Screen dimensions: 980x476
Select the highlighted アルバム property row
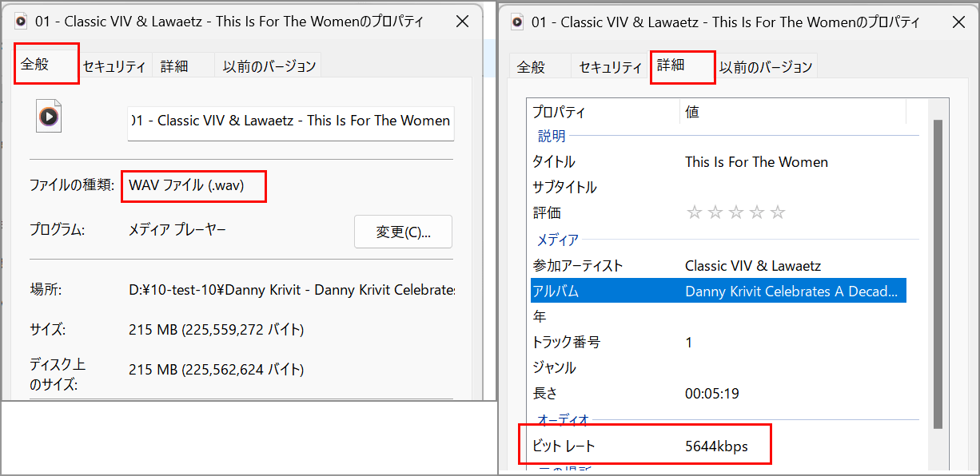(x=718, y=291)
